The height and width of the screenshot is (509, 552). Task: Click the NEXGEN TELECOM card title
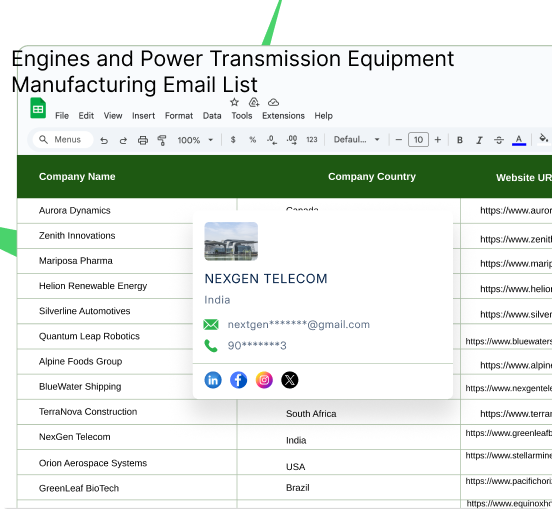click(x=266, y=279)
